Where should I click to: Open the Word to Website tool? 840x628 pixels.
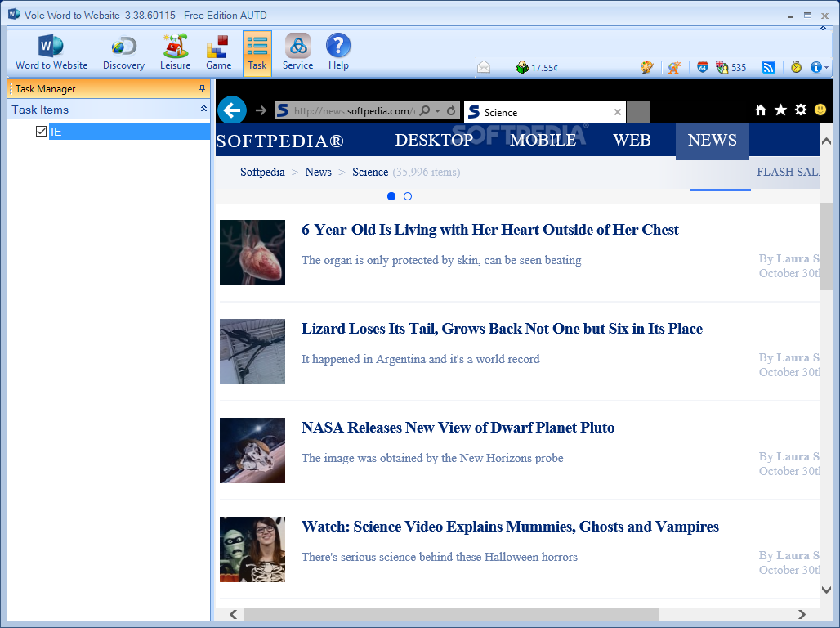click(51, 52)
